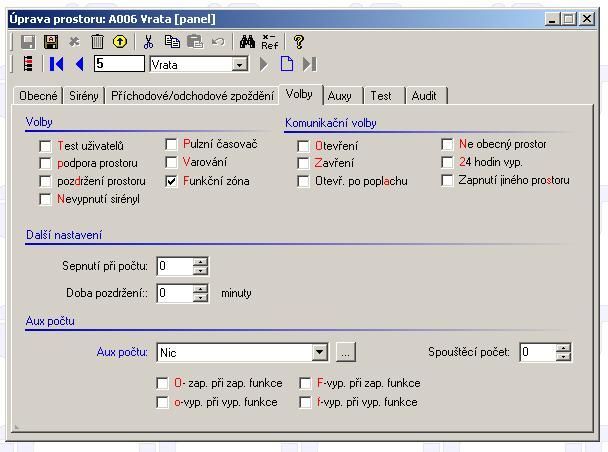Open the Vrata area selector dropdown
Viewport: 608px width, 452px height.
[239, 64]
